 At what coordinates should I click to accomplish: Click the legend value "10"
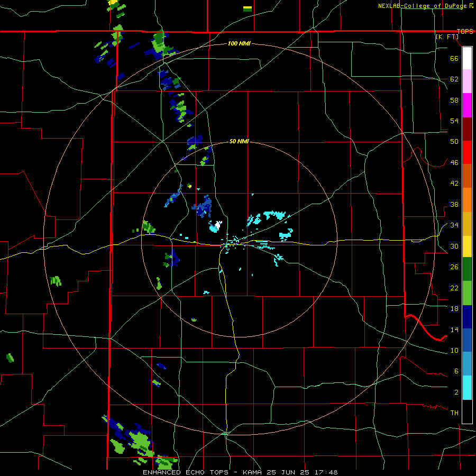[454, 350]
